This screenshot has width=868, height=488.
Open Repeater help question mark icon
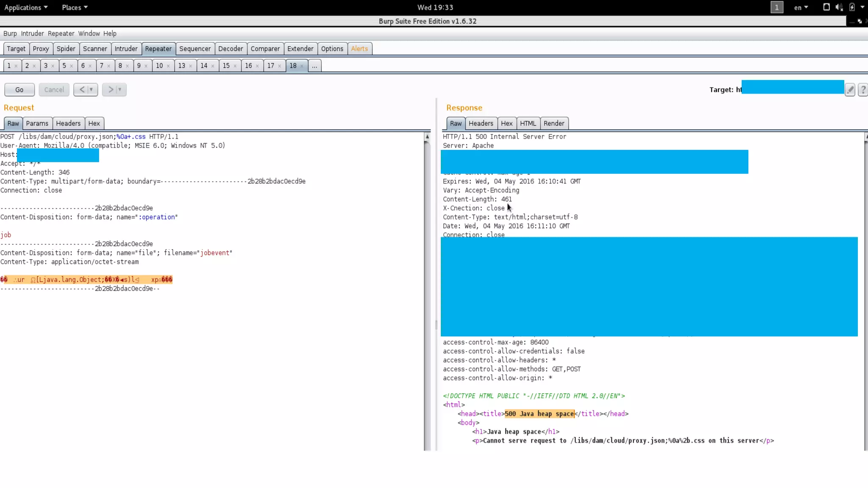click(862, 90)
